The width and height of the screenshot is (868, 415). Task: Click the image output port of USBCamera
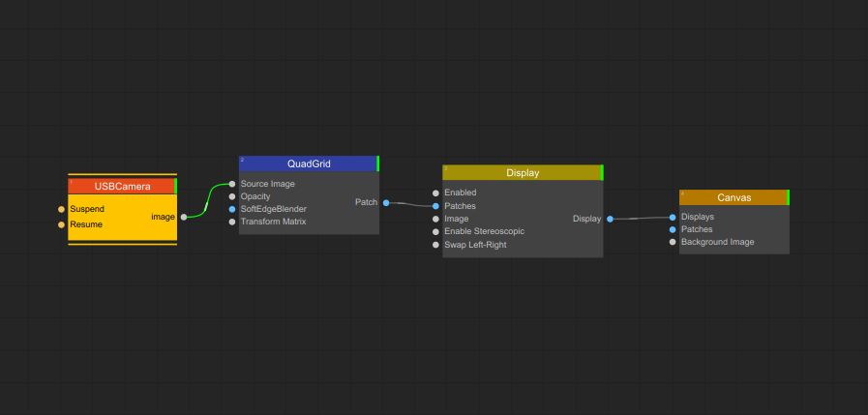tap(184, 217)
